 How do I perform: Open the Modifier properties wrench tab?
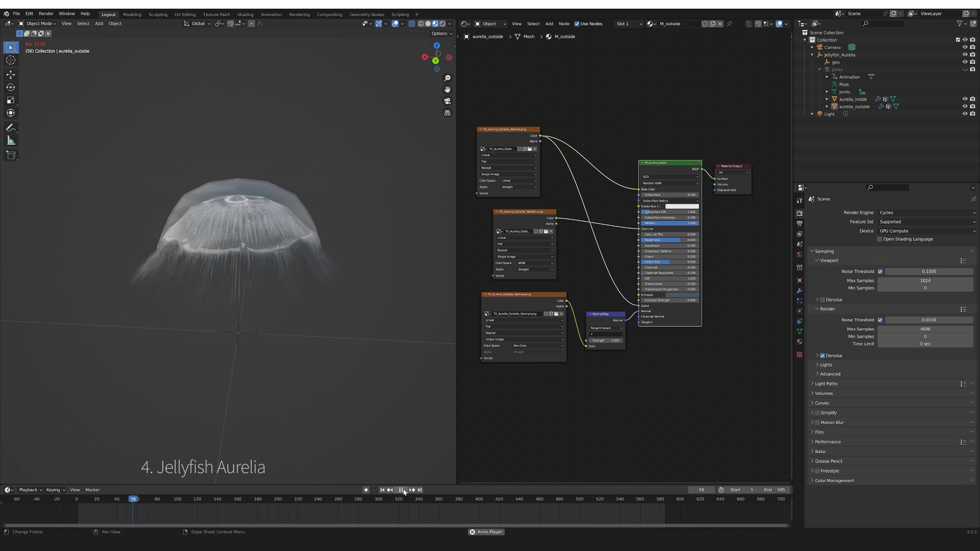pyautogui.click(x=799, y=291)
